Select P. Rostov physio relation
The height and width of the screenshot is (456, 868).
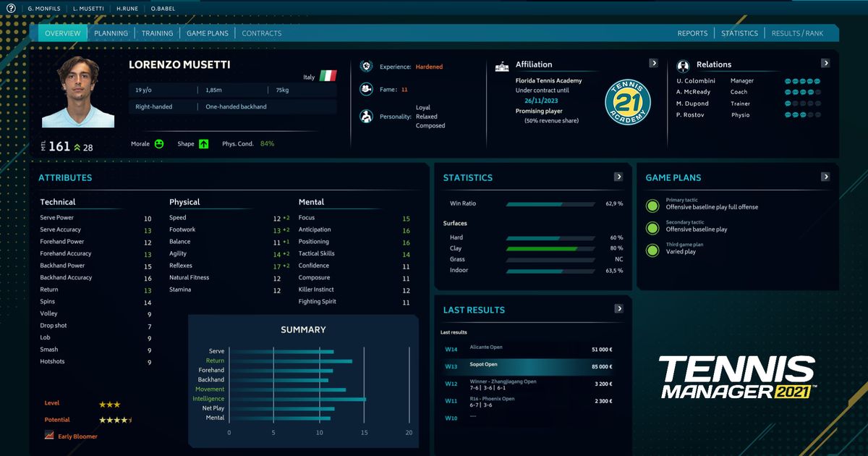pyautogui.click(x=749, y=115)
